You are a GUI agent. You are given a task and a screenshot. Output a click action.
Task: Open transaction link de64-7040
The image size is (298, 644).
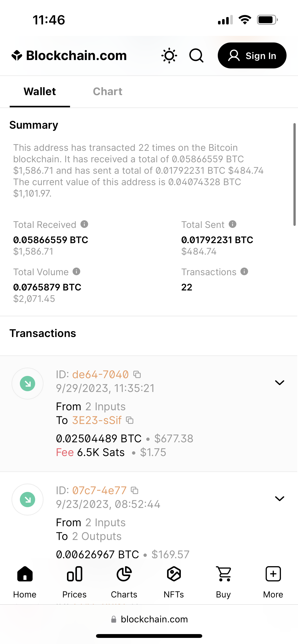(x=100, y=374)
